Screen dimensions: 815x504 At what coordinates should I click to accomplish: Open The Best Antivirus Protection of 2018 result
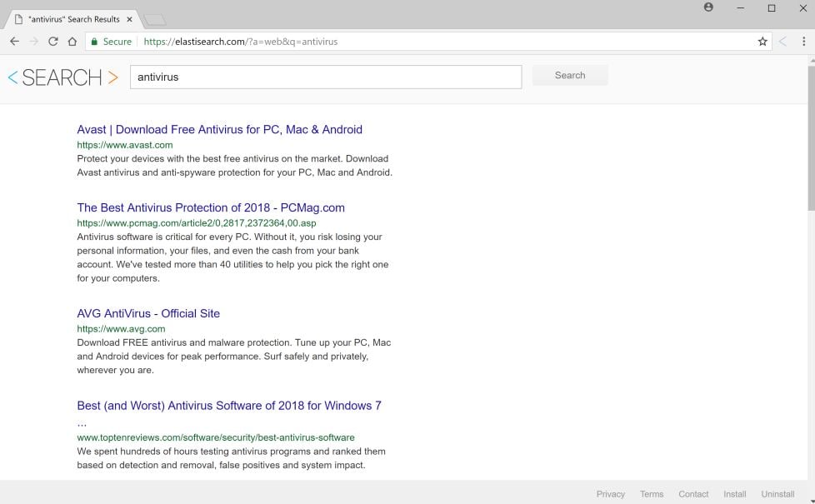point(211,207)
